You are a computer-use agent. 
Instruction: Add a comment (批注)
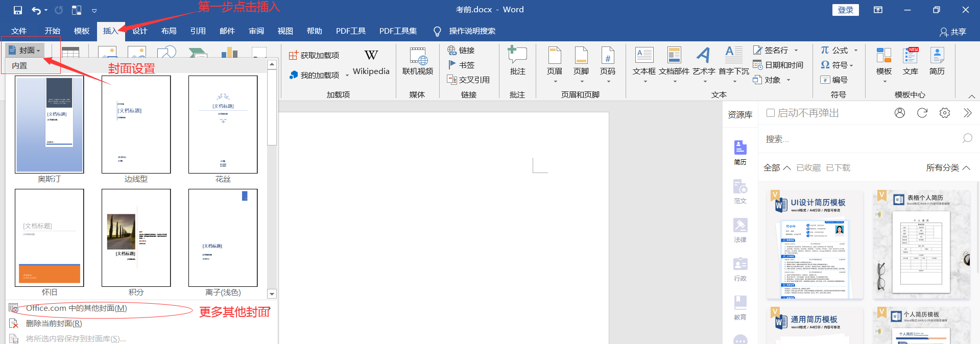517,61
